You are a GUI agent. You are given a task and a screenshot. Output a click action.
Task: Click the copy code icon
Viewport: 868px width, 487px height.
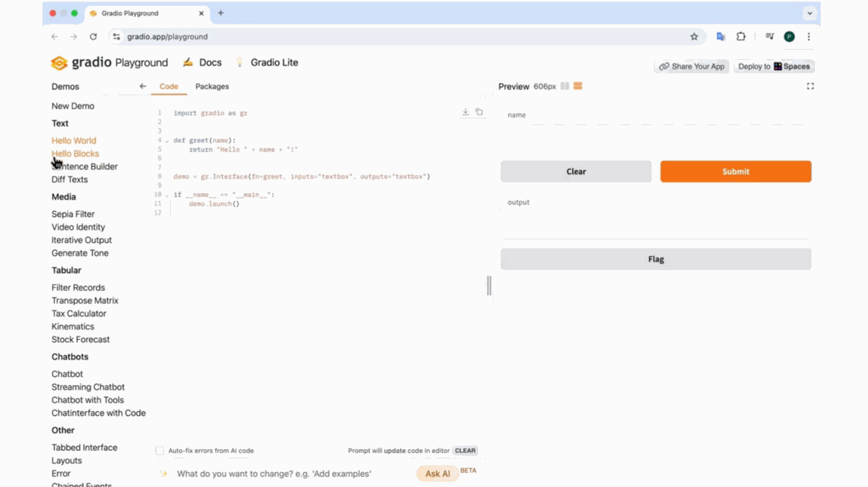(x=479, y=112)
